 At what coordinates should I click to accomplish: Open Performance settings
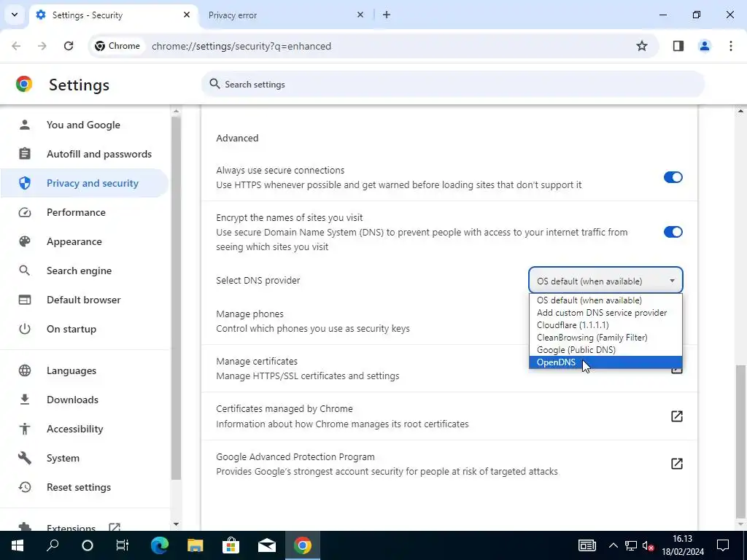[x=83, y=212]
